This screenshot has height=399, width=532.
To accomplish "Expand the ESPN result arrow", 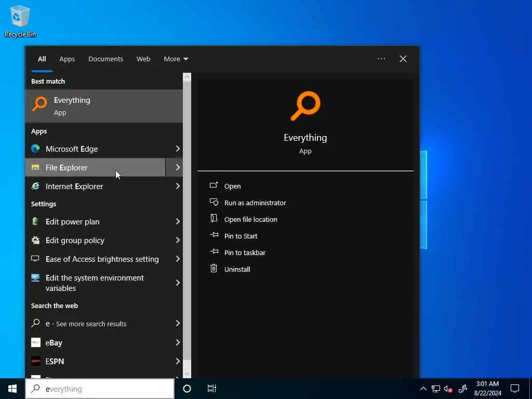I will click(178, 361).
